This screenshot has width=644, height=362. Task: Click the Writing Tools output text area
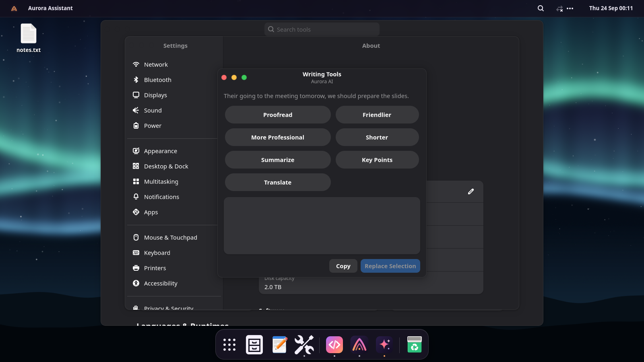322,226
